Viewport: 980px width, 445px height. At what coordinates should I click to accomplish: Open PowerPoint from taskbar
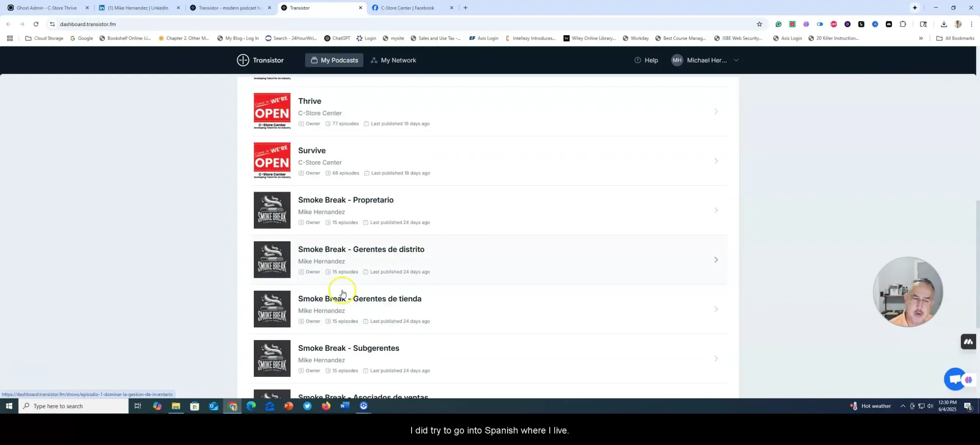pyautogui.click(x=289, y=406)
